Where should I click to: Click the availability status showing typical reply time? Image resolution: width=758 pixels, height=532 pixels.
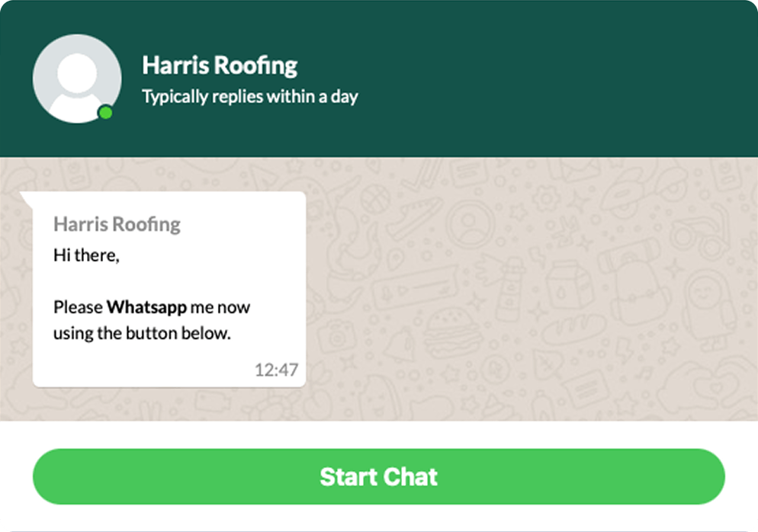[x=249, y=97]
